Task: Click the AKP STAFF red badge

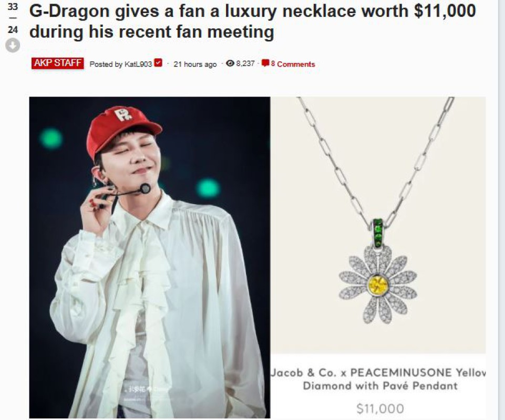Action: coord(58,63)
